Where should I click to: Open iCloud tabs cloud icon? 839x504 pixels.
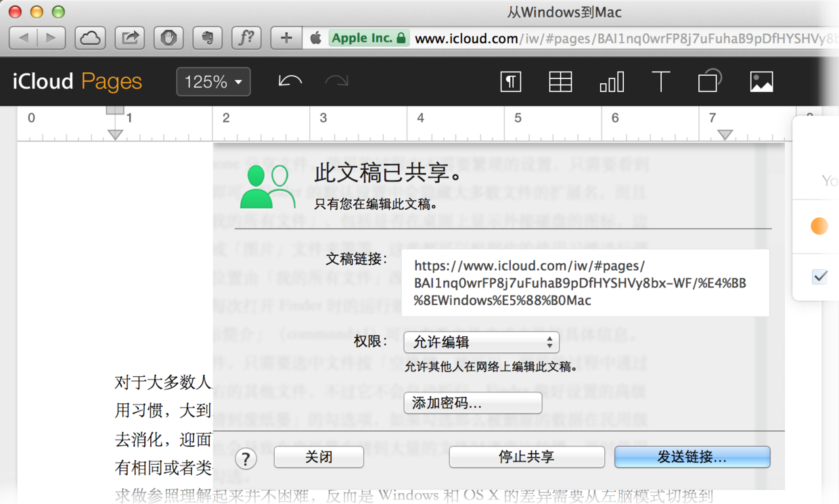tap(90, 39)
